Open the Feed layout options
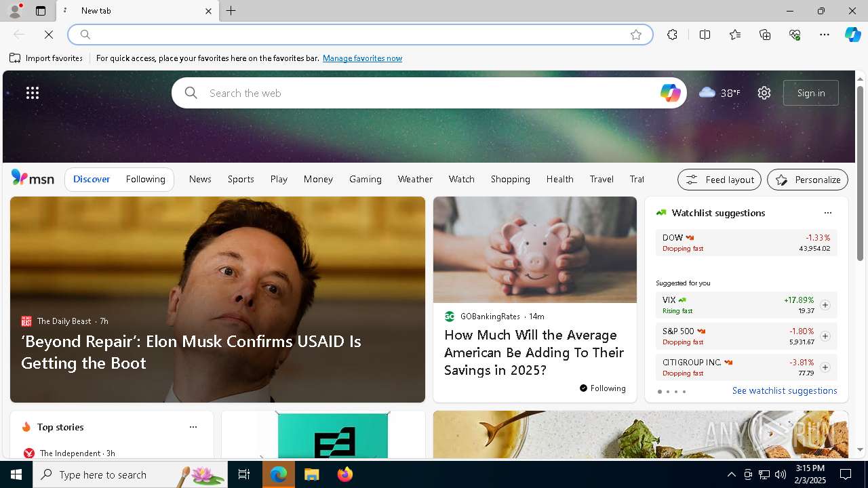 click(x=719, y=180)
